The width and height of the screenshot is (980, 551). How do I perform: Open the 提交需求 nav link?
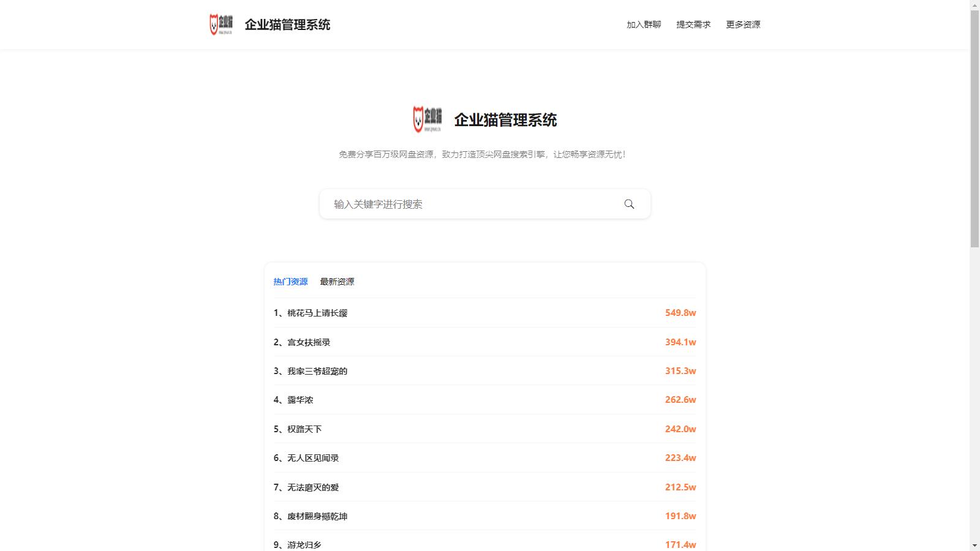[693, 24]
